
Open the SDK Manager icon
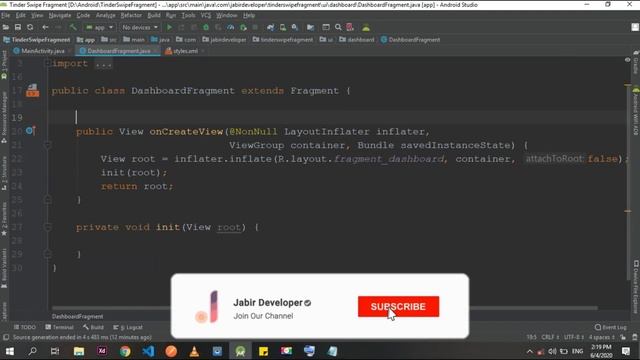click(x=295, y=27)
